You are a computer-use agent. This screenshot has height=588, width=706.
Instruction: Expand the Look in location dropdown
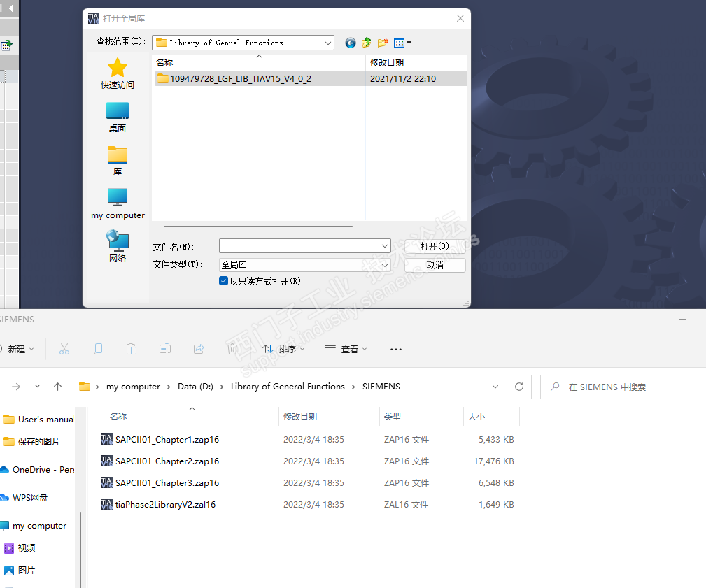point(327,43)
